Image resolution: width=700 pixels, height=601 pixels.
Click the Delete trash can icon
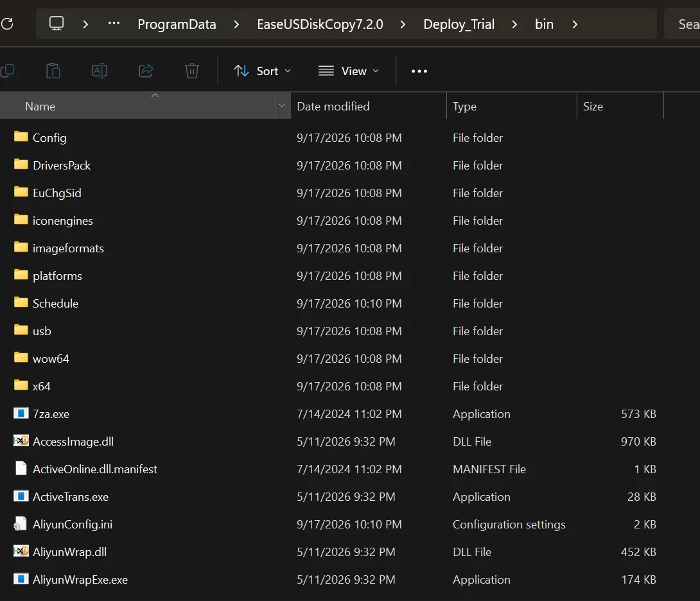coord(192,71)
